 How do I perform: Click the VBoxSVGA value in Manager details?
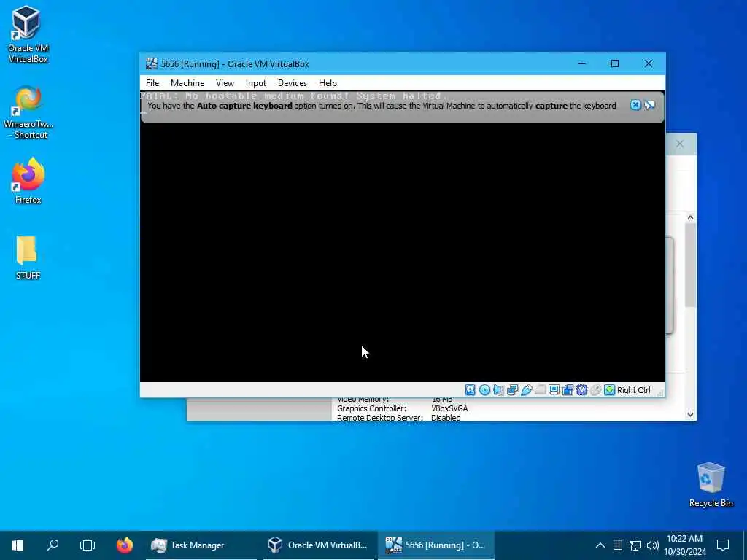[x=449, y=408]
